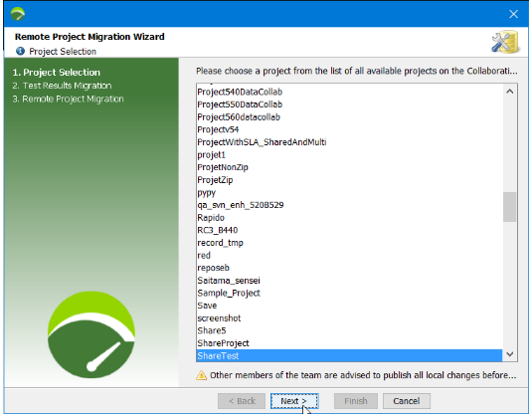This screenshot has height=417, width=532.
Task: Click the large green gauge logo
Action: coord(91,334)
